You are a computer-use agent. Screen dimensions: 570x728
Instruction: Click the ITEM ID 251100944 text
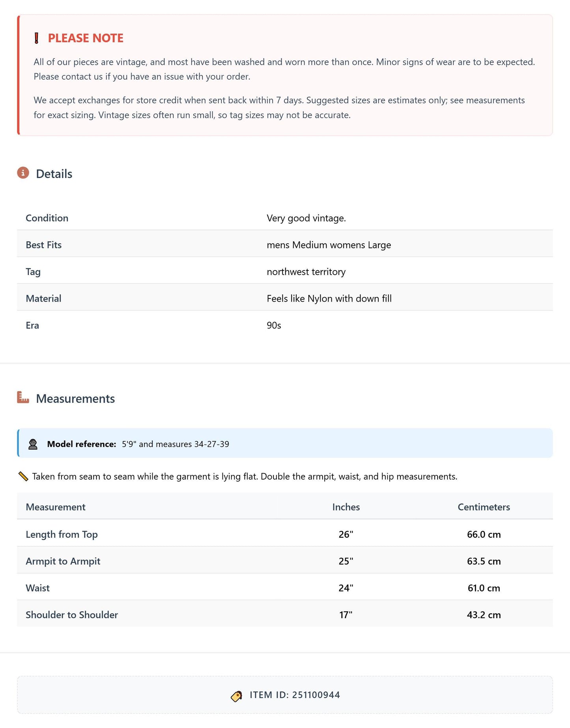pos(295,695)
